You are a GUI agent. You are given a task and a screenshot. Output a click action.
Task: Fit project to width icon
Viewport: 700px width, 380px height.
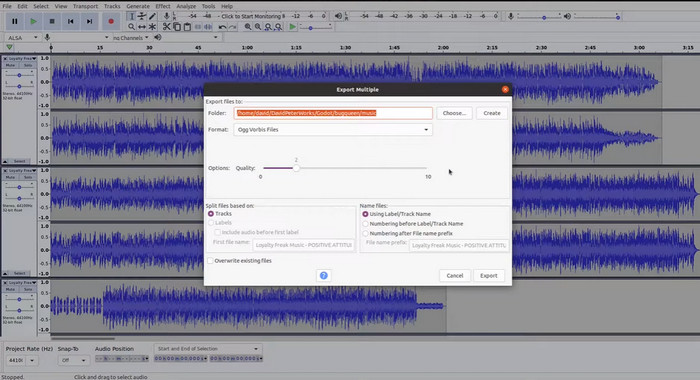click(278, 27)
